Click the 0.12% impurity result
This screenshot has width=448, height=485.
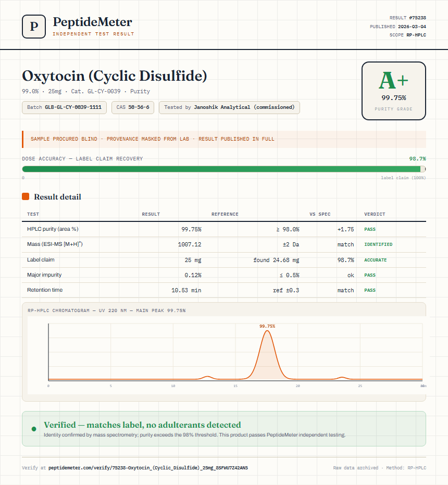pos(193,275)
